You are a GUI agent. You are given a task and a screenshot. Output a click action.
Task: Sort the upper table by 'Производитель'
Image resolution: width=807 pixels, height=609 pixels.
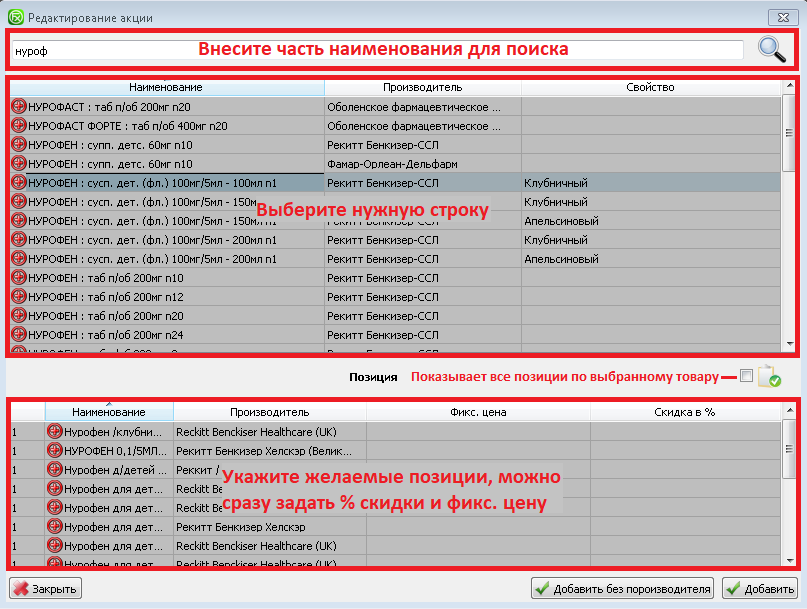pyautogui.click(x=423, y=88)
